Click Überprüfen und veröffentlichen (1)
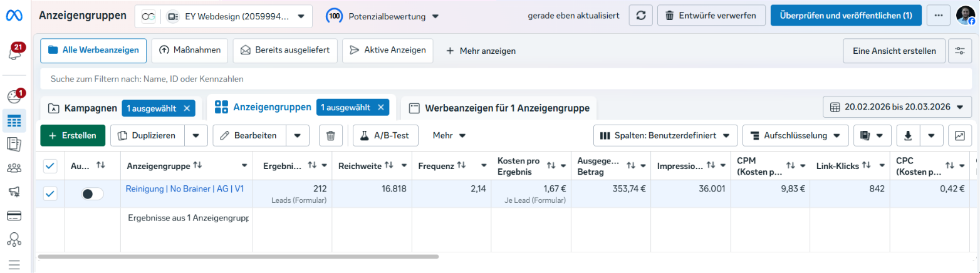This screenshot has height=273, width=980. (x=846, y=16)
